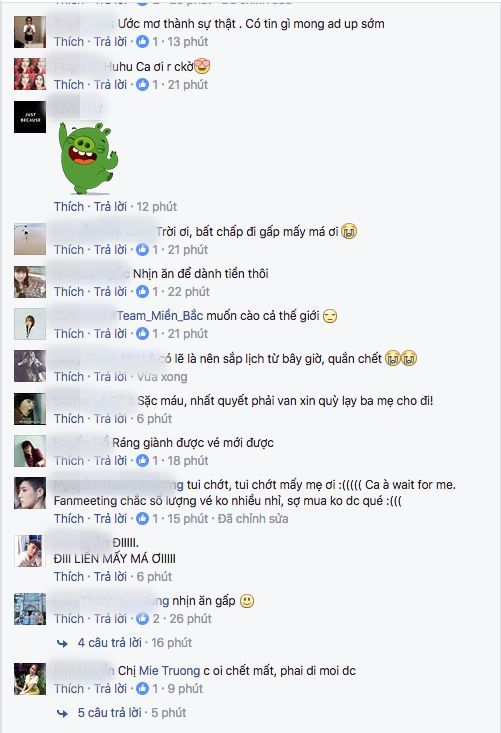The height and width of the screenshot is (733, 501).
Task: Click 'Đã chỉnh sửa' on the Fanmeeting comment
Action: pyautogui.click(x=253, y=518)
